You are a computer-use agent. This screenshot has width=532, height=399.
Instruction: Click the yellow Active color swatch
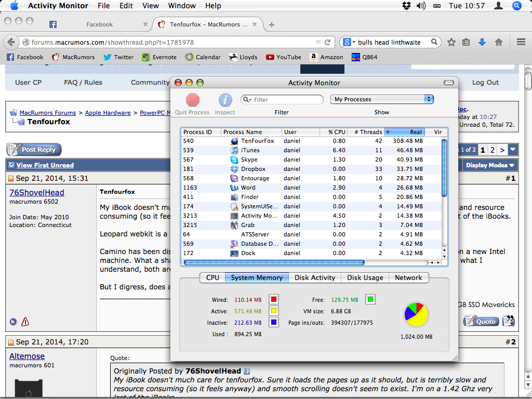(x=274, y=311)
